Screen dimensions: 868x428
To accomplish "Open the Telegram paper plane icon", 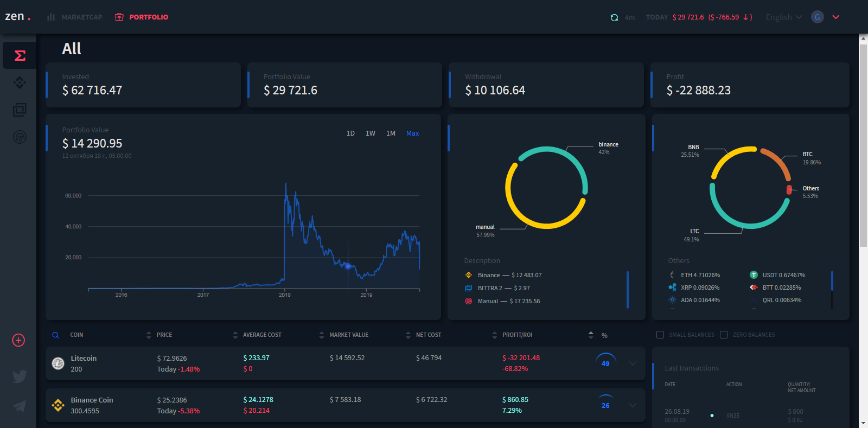I will [20, 406].
